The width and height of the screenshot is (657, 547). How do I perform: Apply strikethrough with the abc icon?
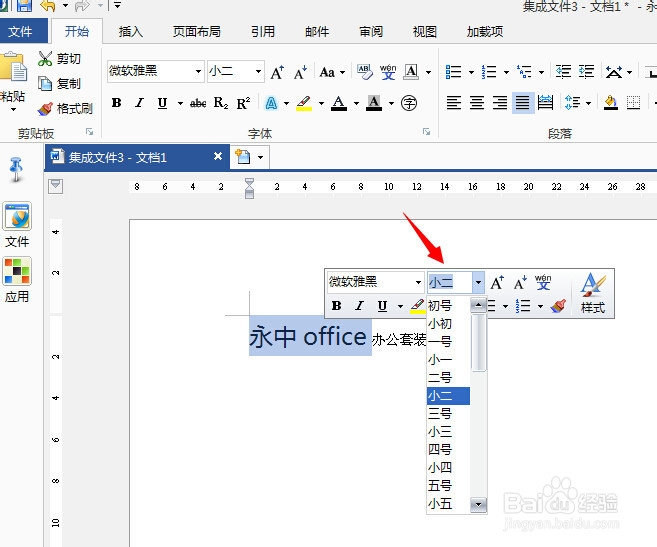[x=198, y=103]
